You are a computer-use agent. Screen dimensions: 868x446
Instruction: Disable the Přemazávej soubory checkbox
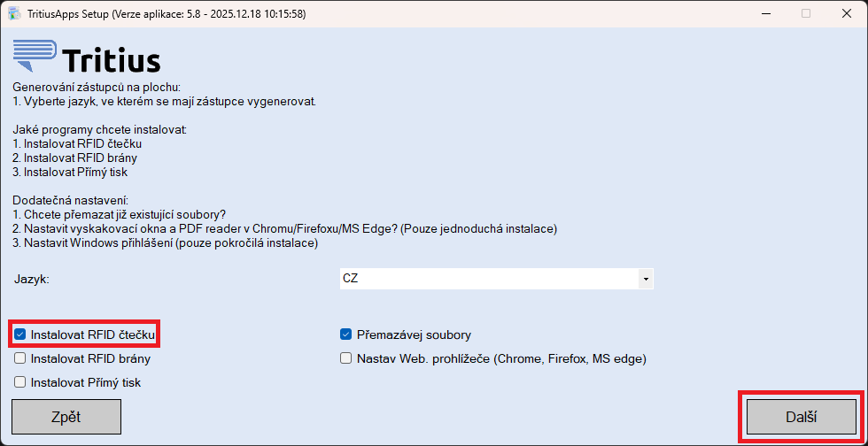[x=346, y=335]
